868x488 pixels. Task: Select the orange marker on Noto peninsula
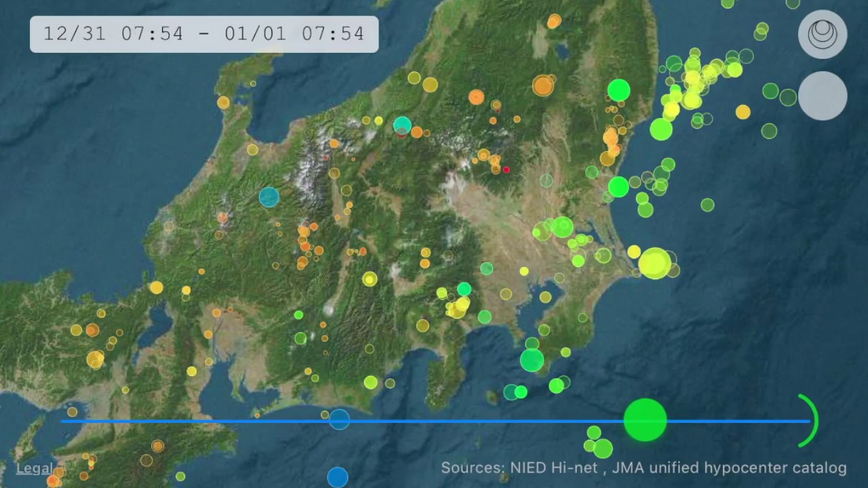(223, 102)
